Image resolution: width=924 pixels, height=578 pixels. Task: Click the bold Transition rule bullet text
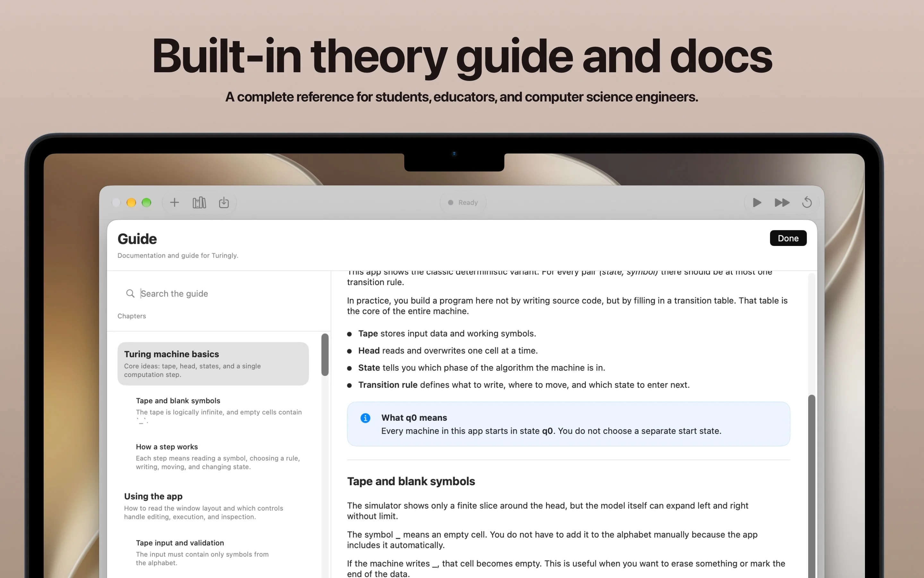point(388,385)
